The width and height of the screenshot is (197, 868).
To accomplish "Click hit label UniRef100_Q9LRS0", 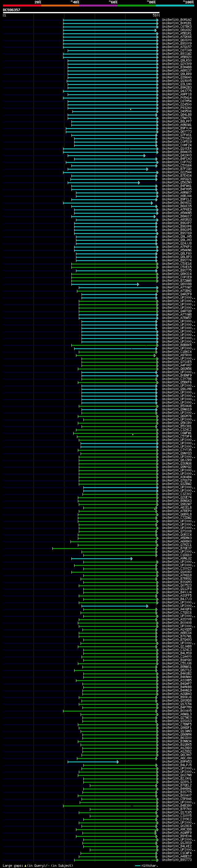I will (x=177, y=60).
